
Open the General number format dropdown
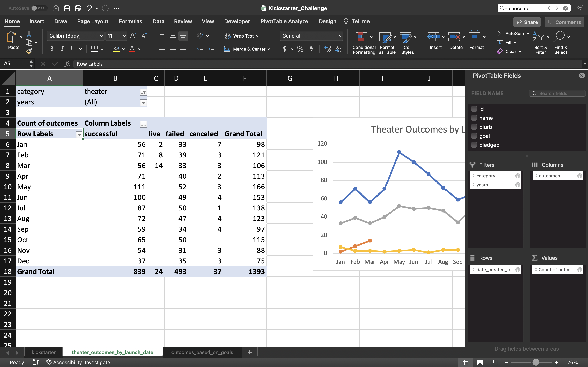point(340,36)
